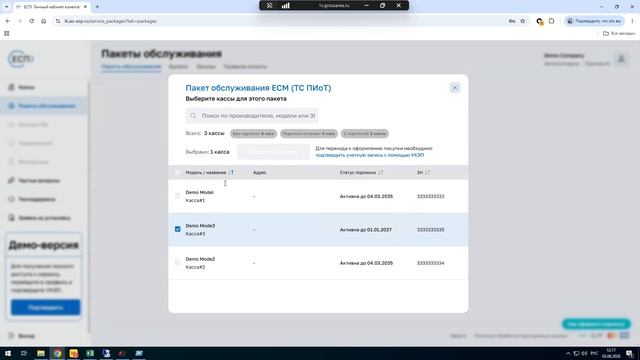Screen dimensions: 640x360
Task: Toggle the select-all checkbox in table header
Action: click(178, 172)
